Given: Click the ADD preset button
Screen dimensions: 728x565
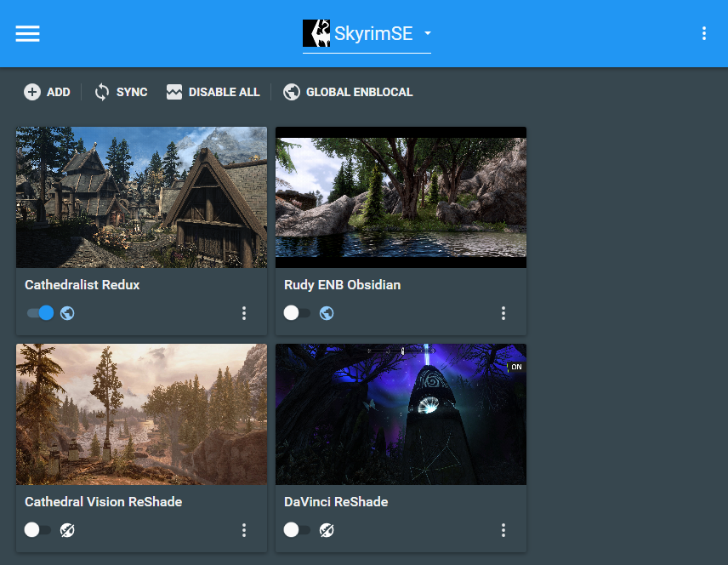Looking at the screenshot, I should pyautogui.click(x=47, y=92).
